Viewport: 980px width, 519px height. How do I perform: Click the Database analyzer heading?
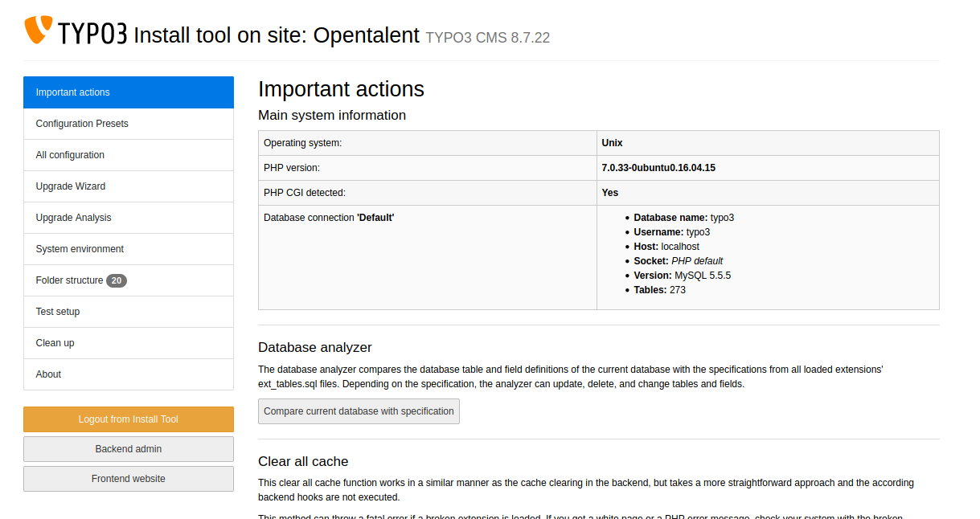tap(315, 348)
